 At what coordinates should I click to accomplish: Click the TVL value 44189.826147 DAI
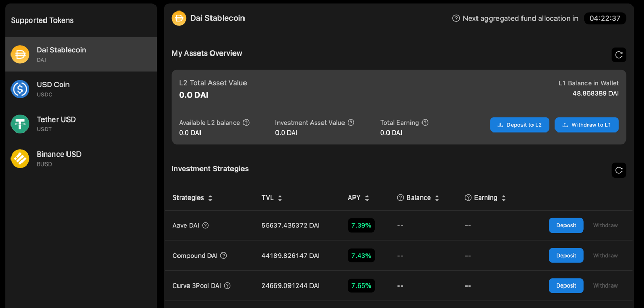(291, 256)
